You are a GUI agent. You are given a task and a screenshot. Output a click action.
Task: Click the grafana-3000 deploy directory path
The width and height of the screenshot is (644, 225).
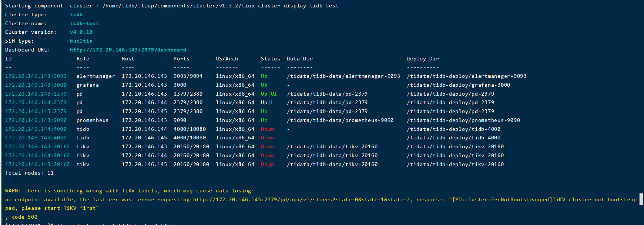[458, 85]
